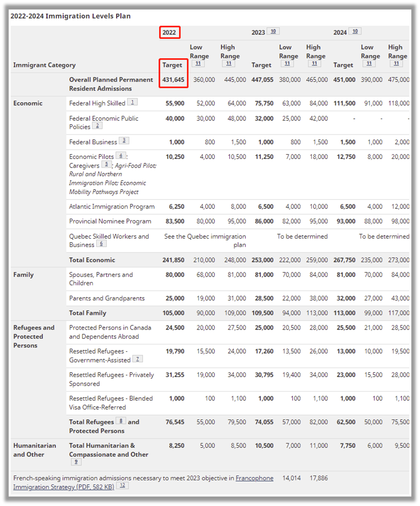Select the 93,000 Provincial Nominee 2024 target
Viewport: 420px width, 506px height.
(x=346, y=221)
